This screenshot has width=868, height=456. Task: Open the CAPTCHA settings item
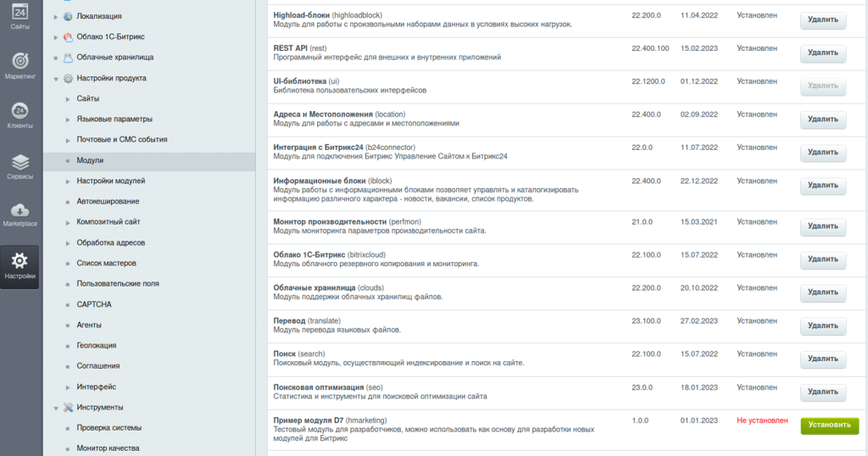pos(94,304)
